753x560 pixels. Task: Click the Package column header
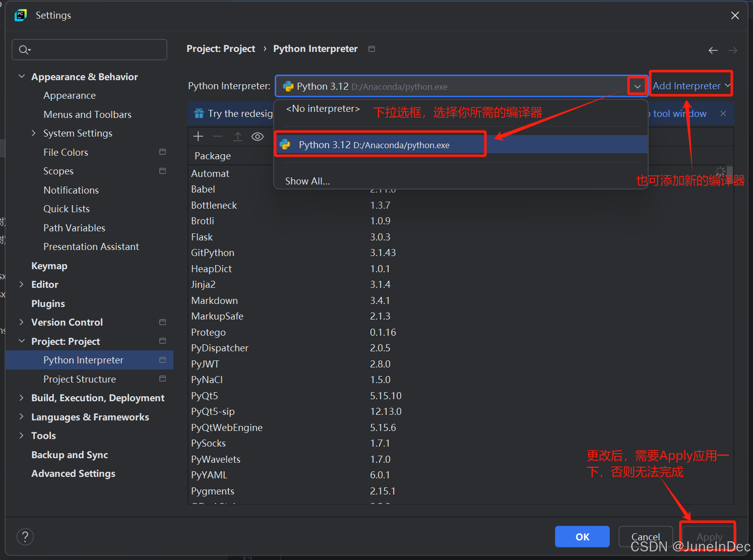coord(213,156)
